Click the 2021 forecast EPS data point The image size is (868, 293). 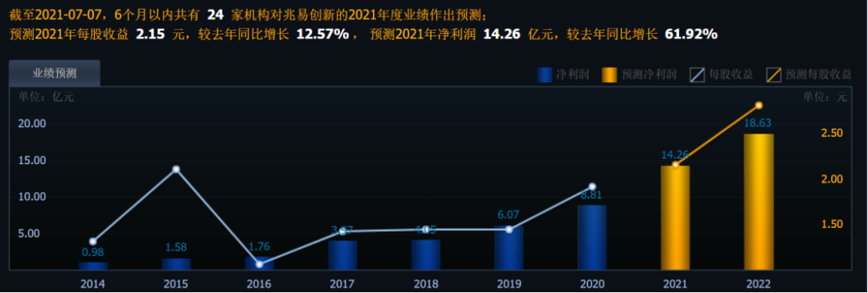(x=675, y=165)
